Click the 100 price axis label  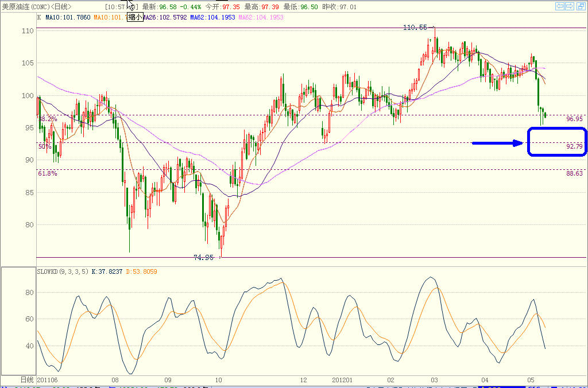pyautogui.click(x=28, y=96)
